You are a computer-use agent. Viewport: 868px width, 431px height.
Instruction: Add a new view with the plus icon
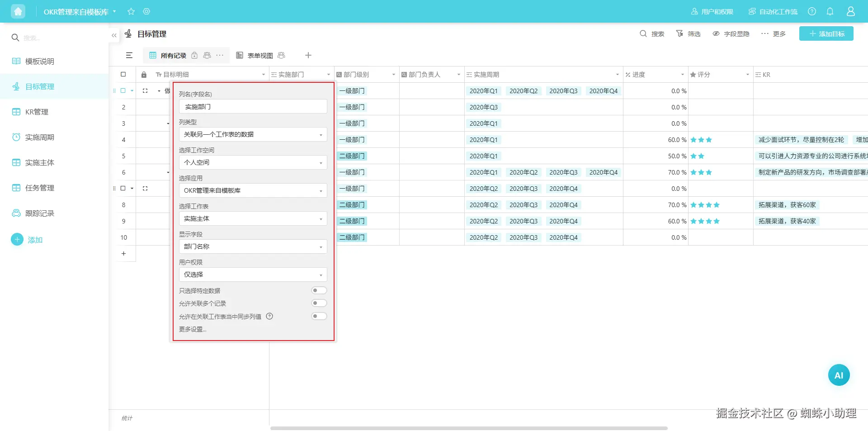click(x=308, y=55)
